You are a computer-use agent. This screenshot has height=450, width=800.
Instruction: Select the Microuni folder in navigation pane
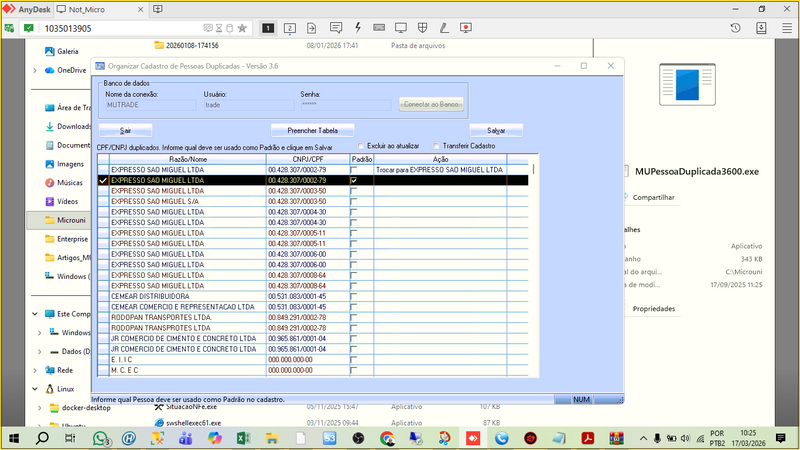pyautogui.click(x=73, y=220)
